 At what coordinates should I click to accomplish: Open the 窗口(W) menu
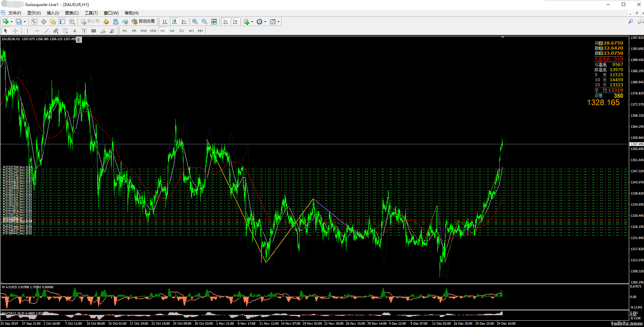[x=111, y=13]
